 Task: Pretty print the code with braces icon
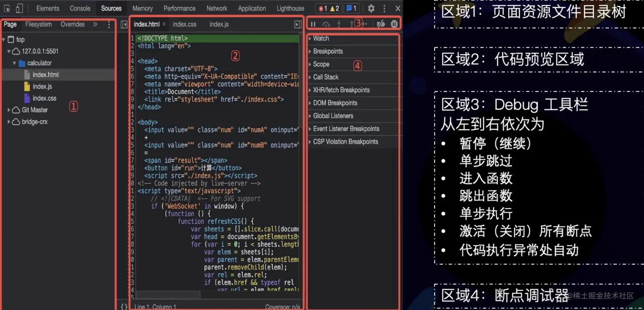click(124, 307)
